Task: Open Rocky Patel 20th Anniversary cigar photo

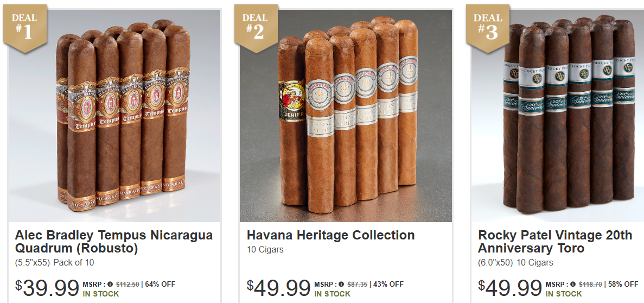Action: point(557,116)
